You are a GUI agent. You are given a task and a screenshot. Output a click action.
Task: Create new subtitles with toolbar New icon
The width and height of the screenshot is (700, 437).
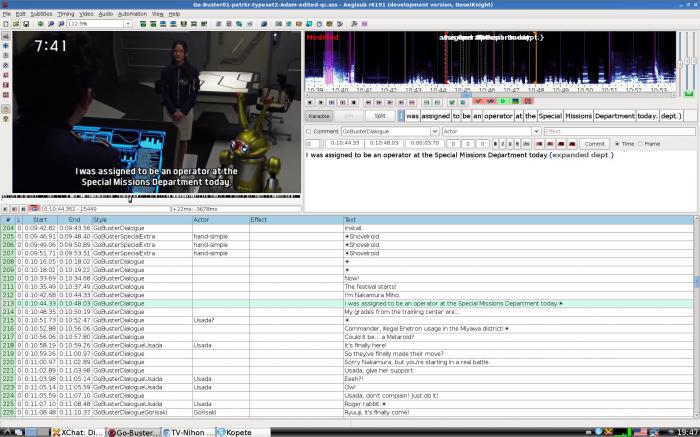click(x=6, y=24)
